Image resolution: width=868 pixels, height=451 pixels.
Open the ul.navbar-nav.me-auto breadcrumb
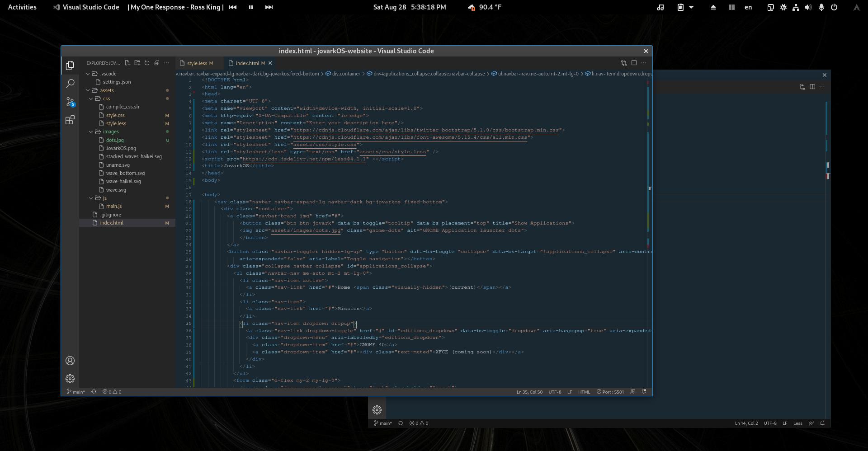click(x=534, y=74)
